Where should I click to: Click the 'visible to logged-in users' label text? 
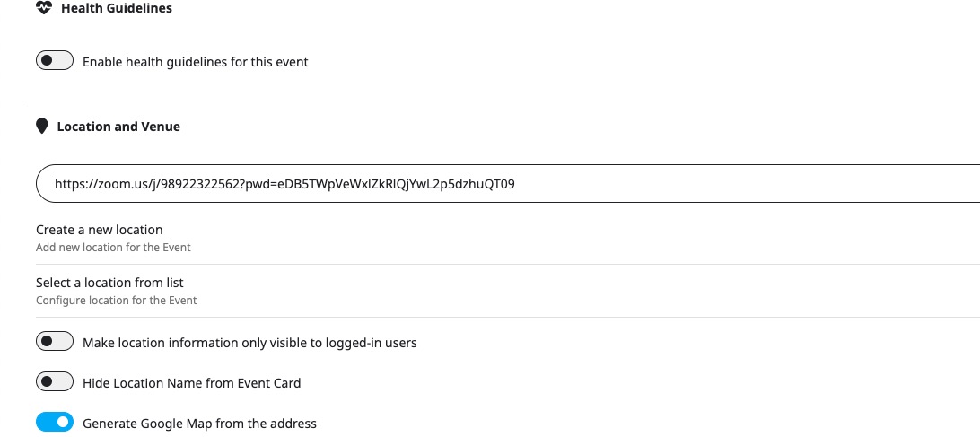(x=343, y=343)
